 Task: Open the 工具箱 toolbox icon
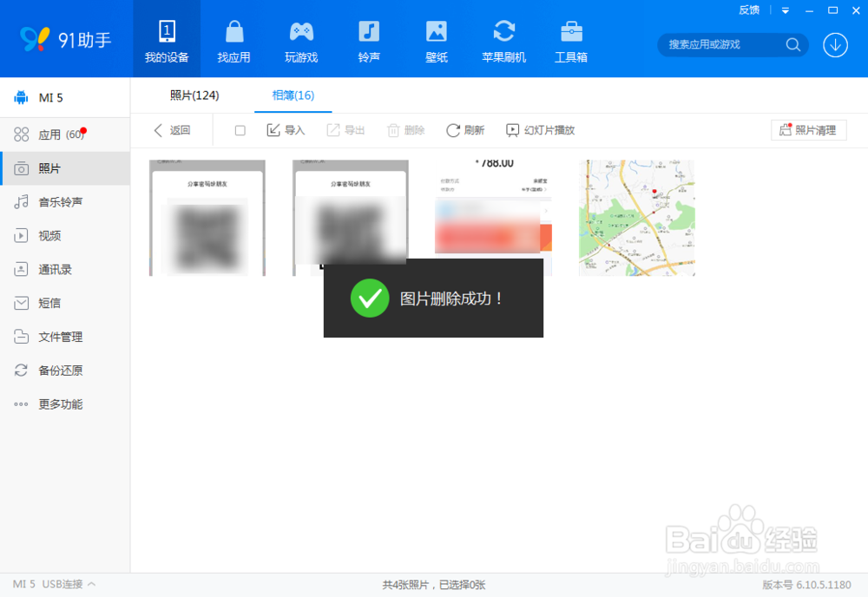571,39
